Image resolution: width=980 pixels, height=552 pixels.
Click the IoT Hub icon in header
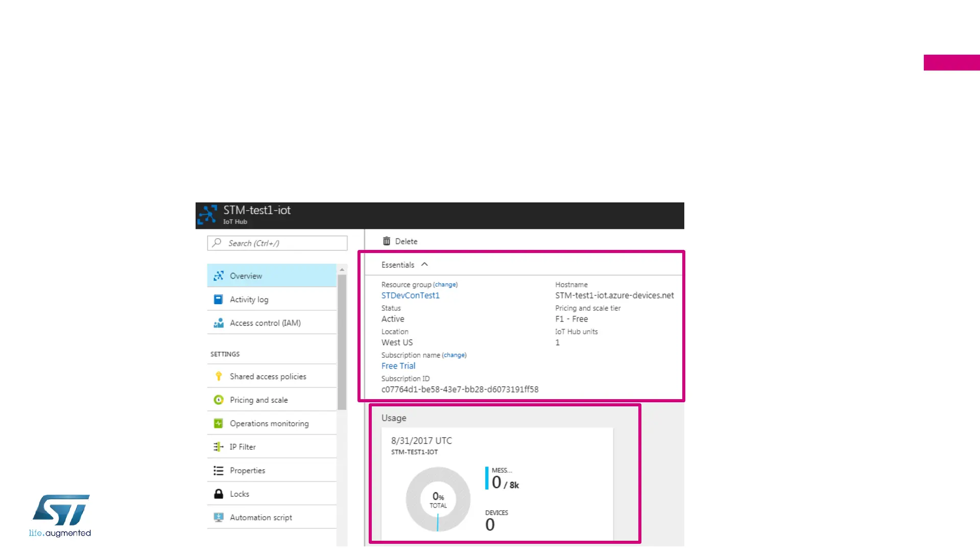[x=207, y=215]
